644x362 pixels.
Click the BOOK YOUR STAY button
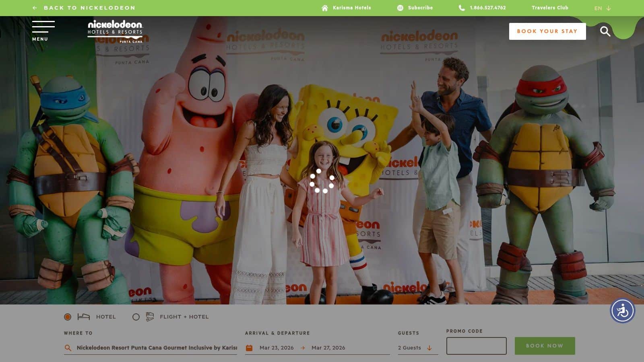[547, 31]
